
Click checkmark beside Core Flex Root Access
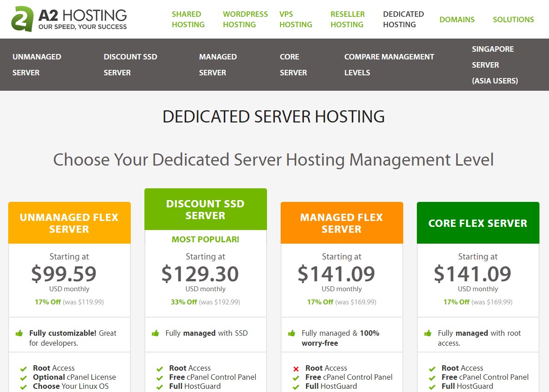tap(432, 369)
